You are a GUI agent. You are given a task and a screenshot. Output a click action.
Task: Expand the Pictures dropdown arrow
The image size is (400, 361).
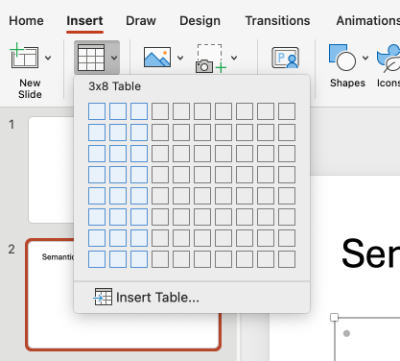click(x=180, y=58)
